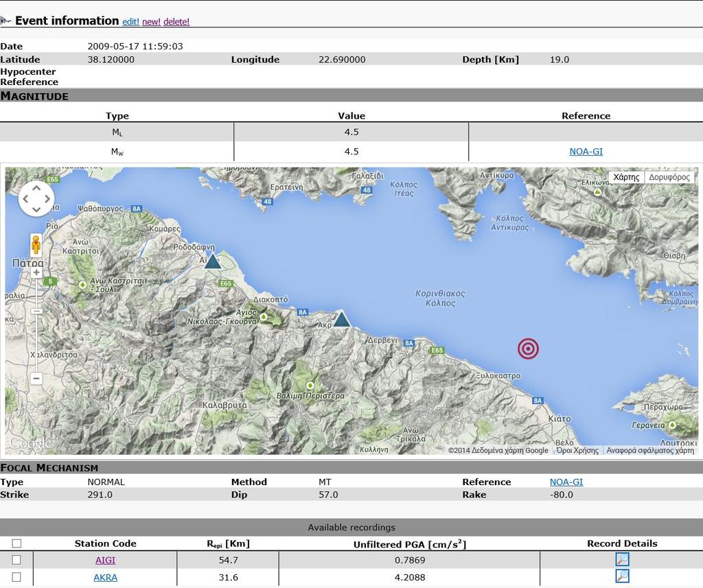
Task: Click the AIGI station triangle near Ροδοδάφνη
Action: click(x=213, y=261)
